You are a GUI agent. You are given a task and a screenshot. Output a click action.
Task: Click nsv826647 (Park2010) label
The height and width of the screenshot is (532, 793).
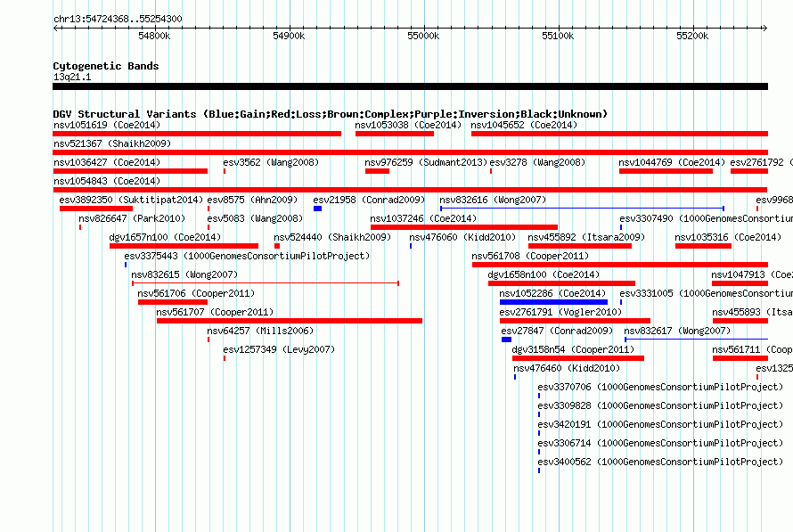pos(132,218)
